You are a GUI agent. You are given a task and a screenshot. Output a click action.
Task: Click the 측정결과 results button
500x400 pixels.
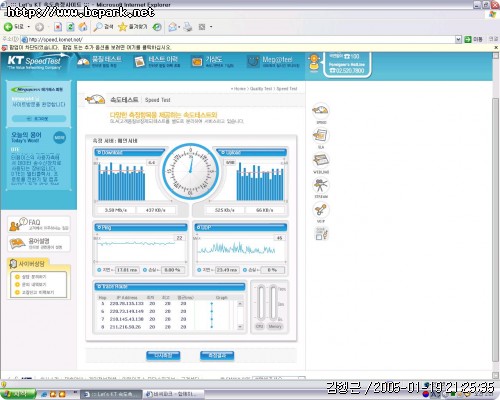coord(217,356)
